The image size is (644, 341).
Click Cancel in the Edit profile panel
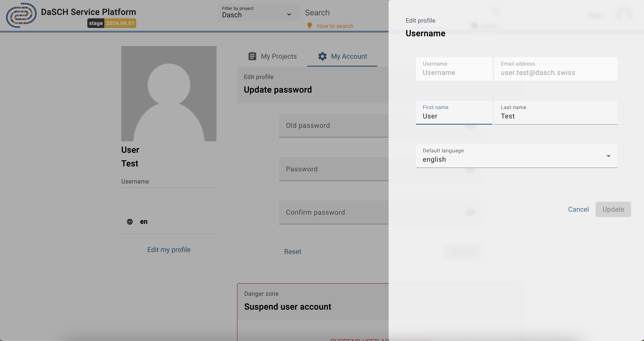tap(578, 209)
